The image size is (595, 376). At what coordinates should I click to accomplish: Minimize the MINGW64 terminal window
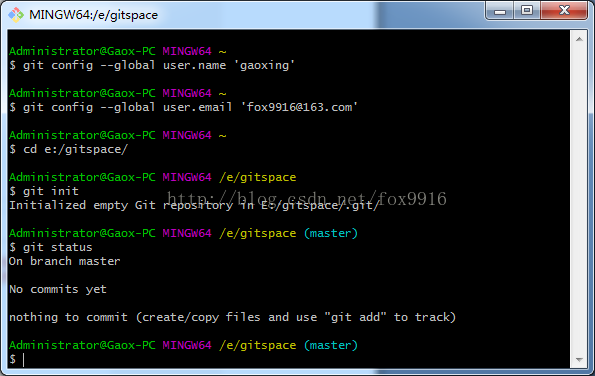(500, 11)
